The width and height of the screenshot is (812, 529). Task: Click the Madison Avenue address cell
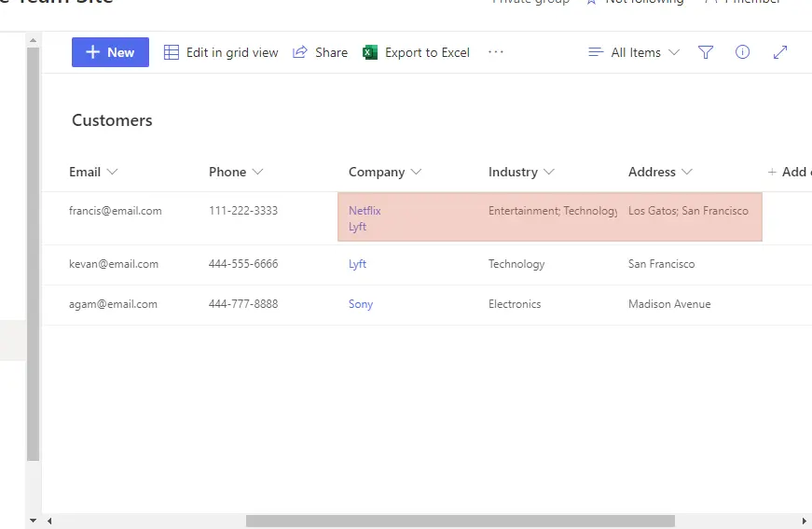coord(669,304)
